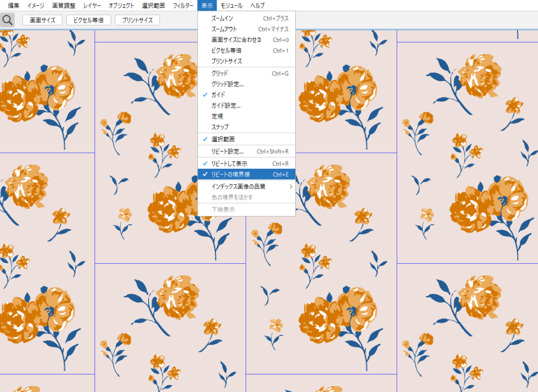
Task: Uncheck リピートの境界線 option
Action: (246, 174)
